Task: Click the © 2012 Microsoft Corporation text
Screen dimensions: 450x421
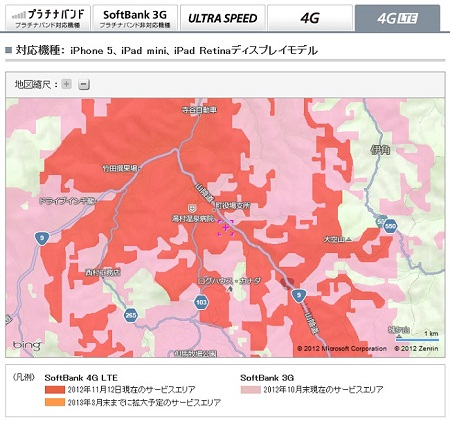Action: tap(342, 348)
